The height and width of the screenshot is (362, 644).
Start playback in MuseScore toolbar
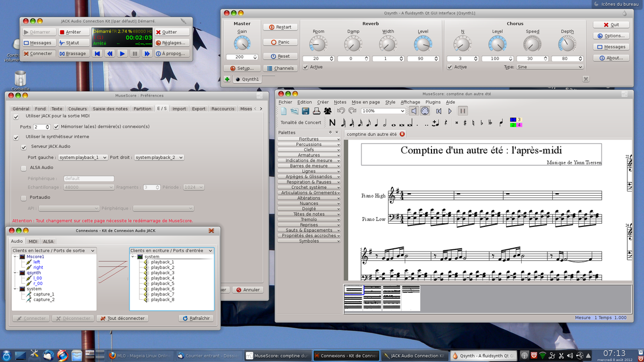450,111
